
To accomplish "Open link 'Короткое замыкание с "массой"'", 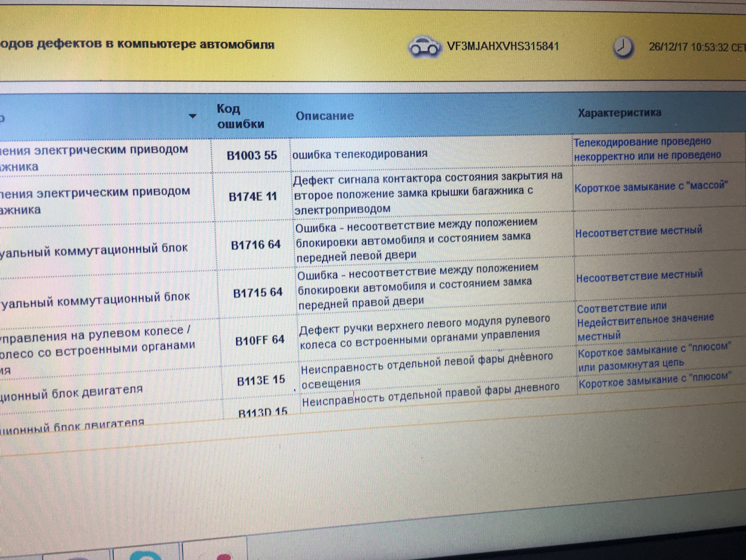I will pyautogui.click(x=651, y=186).
